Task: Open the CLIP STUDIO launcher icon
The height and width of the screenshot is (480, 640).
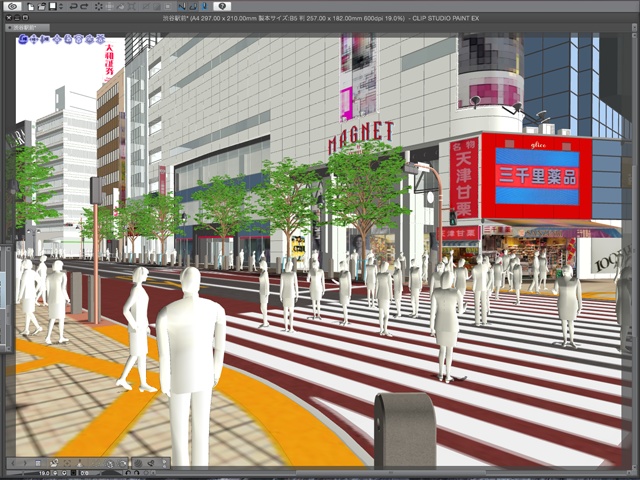Action: pos(13,7)
